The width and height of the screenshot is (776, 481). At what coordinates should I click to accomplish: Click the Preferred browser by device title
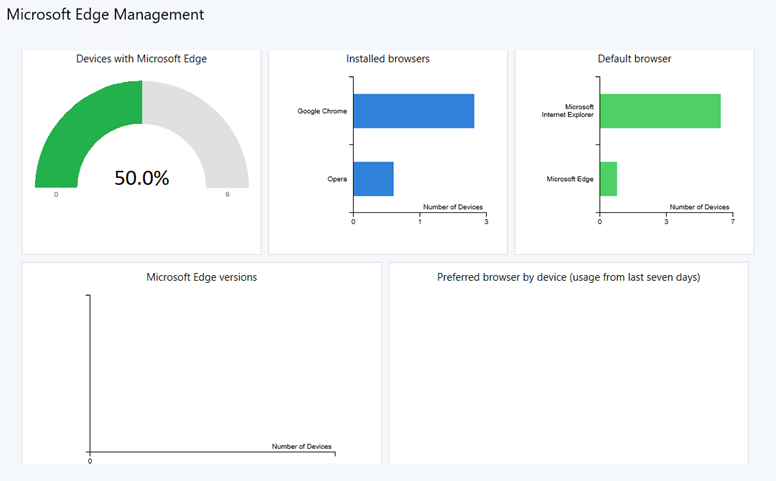pyautogui.click(x=569, y=277)
